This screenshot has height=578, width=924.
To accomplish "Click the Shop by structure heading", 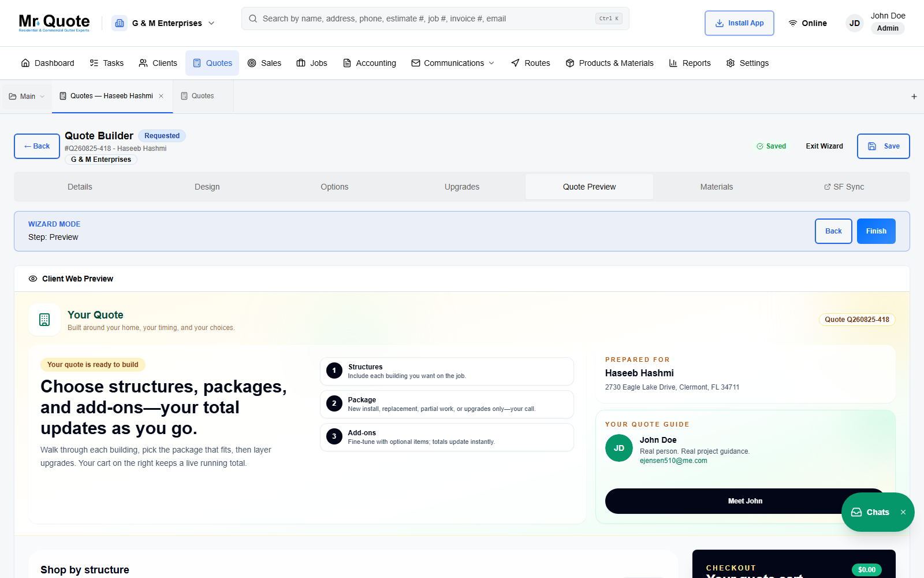I will [85, 570].
